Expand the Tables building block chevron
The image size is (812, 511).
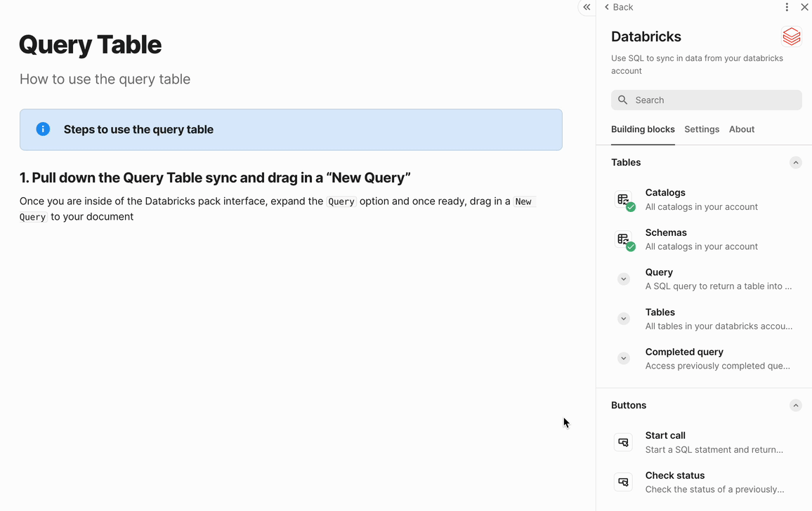[x=623, y=319]
